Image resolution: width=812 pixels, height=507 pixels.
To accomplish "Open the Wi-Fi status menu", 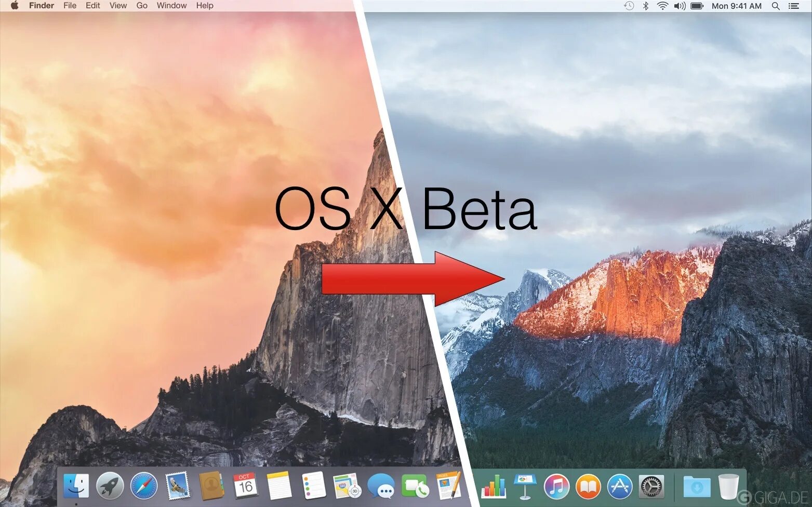I will (662, 6).
